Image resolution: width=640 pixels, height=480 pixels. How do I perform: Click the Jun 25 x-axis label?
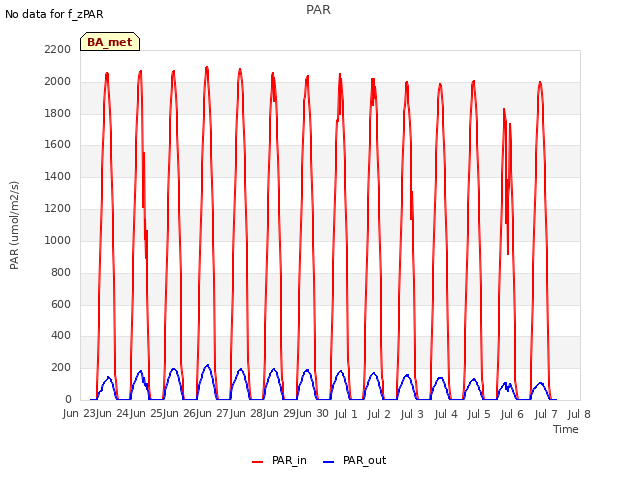[x=147, y=414]
